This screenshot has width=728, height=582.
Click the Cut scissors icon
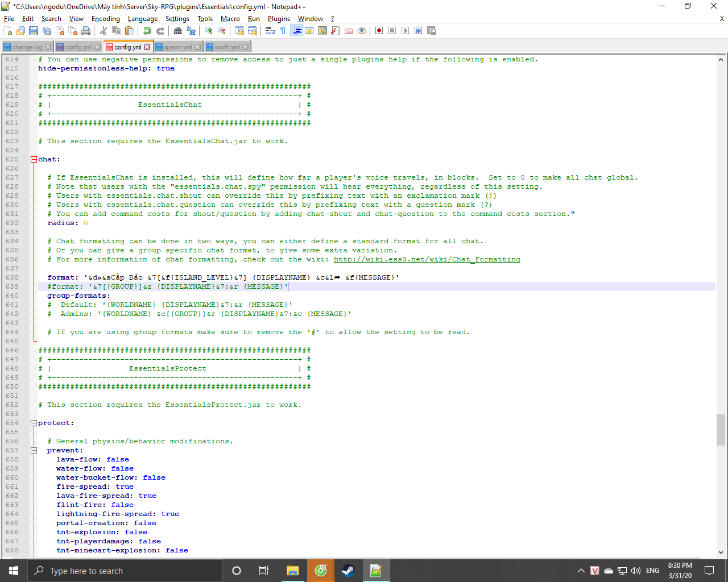pyautogui.click(x=104, y=31)
